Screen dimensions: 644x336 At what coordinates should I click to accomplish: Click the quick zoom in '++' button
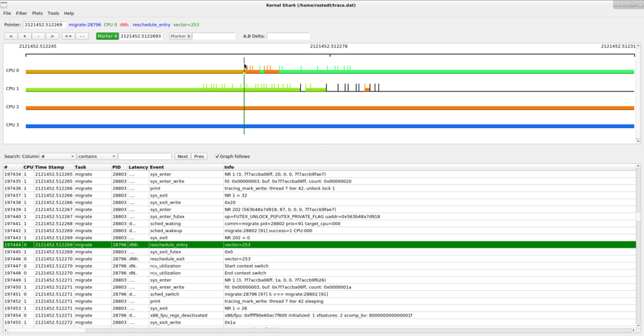[x=68, y=36]
